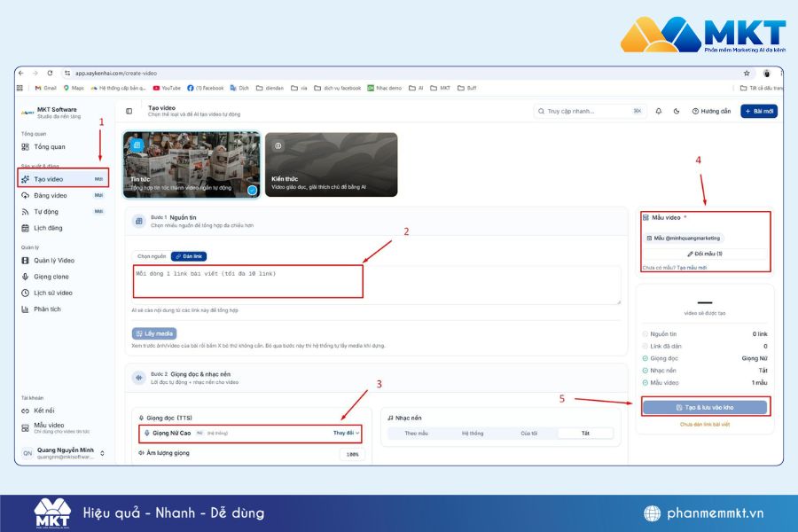Click the Lấy media button
The height and width of the screenshot is (532, 798).
pos(154,333)
